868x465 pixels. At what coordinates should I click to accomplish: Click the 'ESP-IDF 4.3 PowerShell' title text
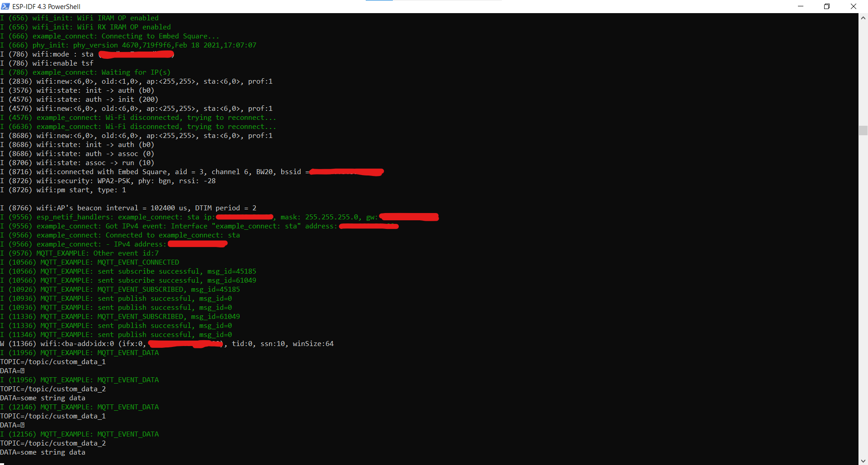[x=47, y=7]
